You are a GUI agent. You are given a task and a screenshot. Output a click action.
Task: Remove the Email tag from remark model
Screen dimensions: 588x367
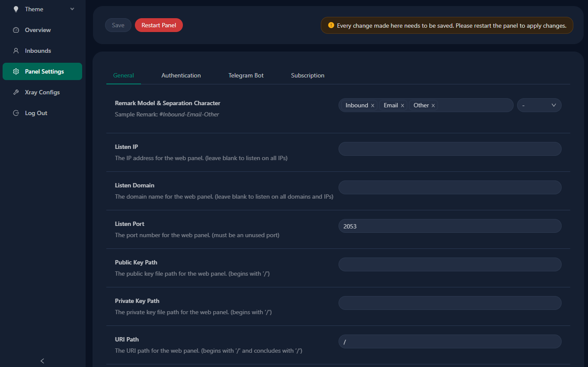pyautogui.click(x=403, y=106)
